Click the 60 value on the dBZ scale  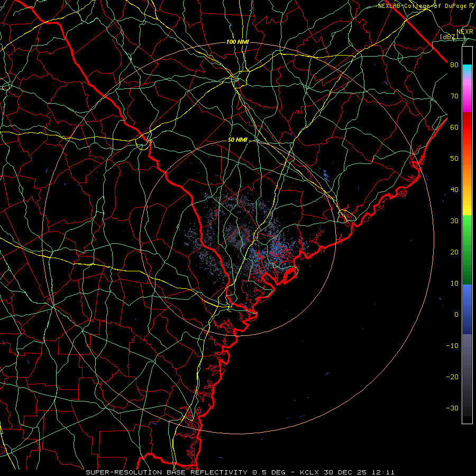point(454,127)
